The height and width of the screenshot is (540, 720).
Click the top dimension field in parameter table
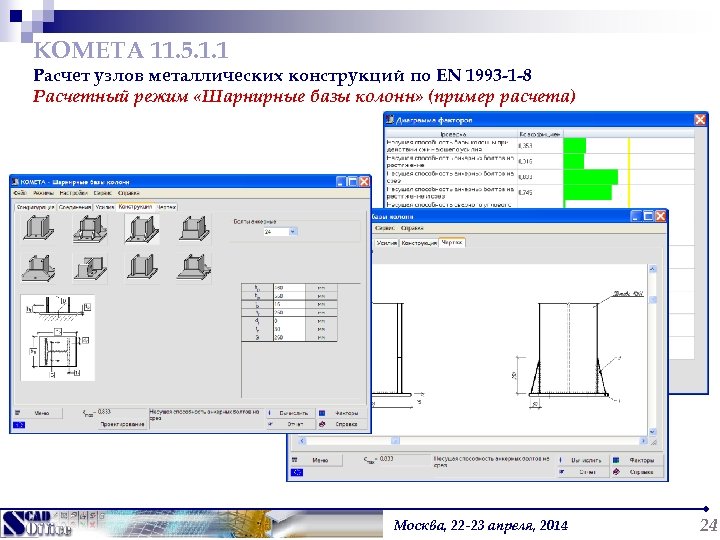tap(289, 288)
